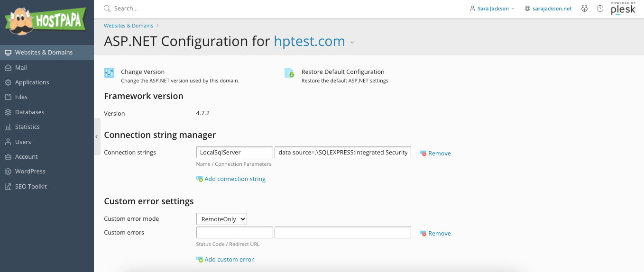This screenshot has width=644, height=272.
Task: Expand the hptest.com domain chevron
Action: (x=352, y=42)
